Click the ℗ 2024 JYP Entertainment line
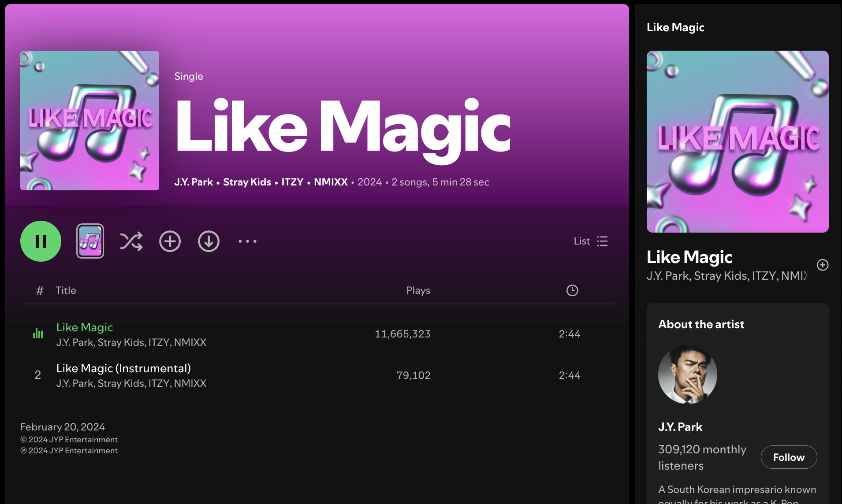This screenshot has width=842, height=504. point(69,451)
